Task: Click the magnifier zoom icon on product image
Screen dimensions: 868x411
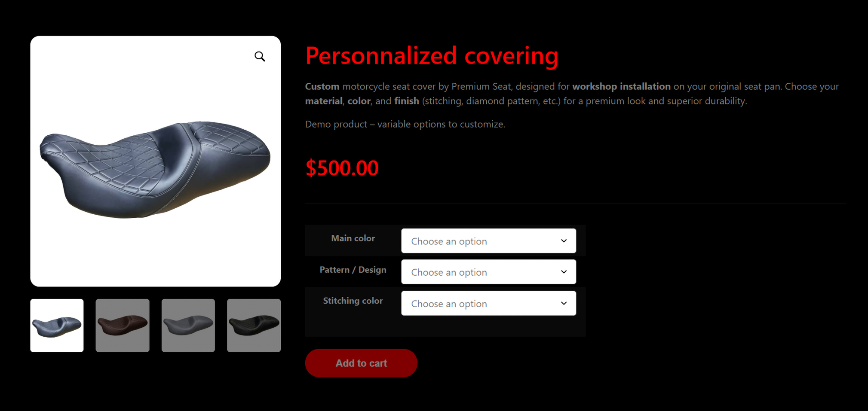Action: coord(260,56)
